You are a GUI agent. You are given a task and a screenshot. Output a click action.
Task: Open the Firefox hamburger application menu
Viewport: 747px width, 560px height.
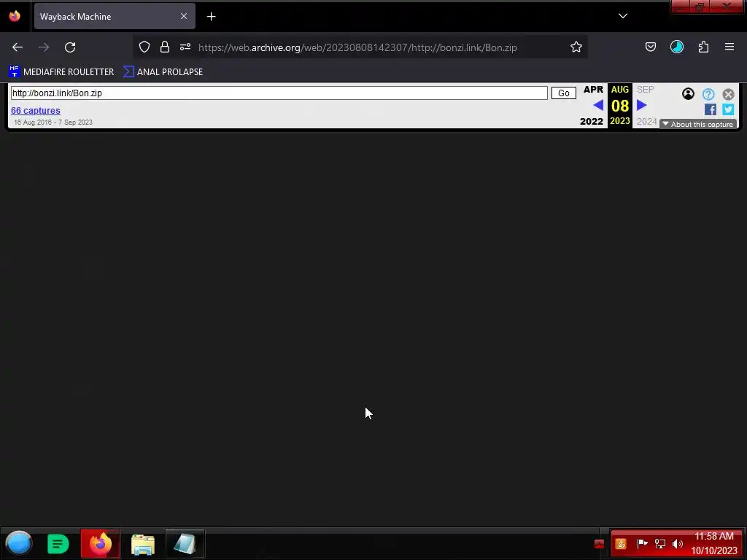729,47
